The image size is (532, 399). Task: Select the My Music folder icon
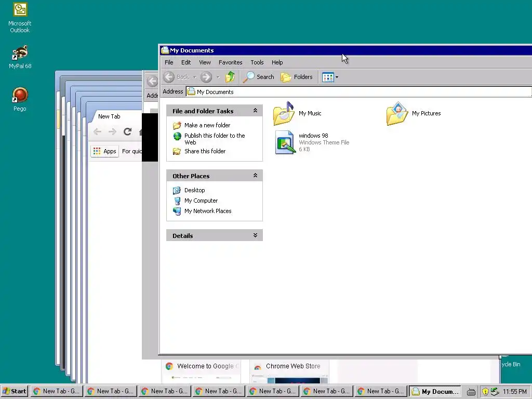tap(284, 113)
